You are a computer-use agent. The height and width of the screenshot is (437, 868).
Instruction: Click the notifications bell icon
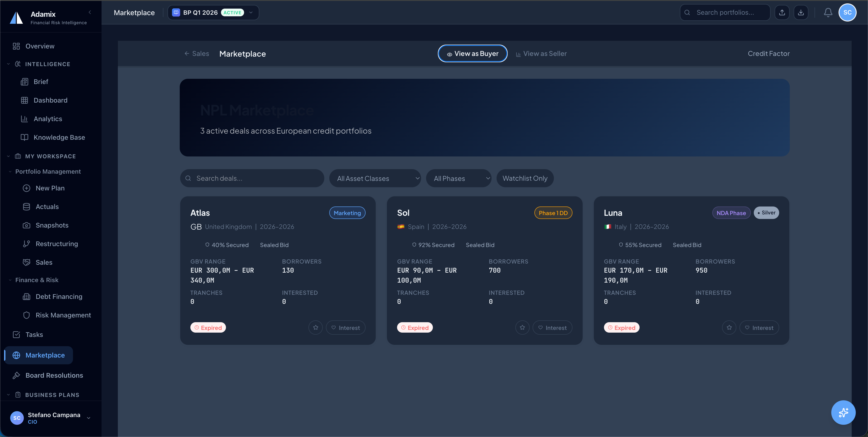828,12
